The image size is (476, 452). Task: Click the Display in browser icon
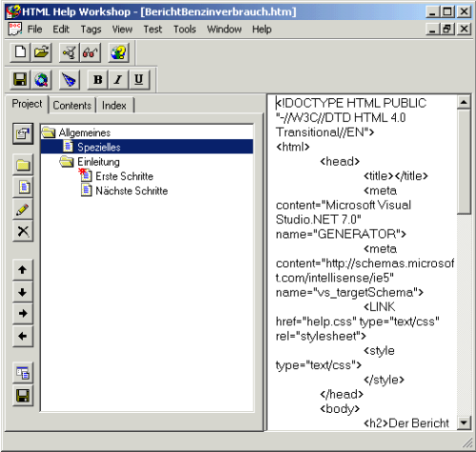coord(41,80)
